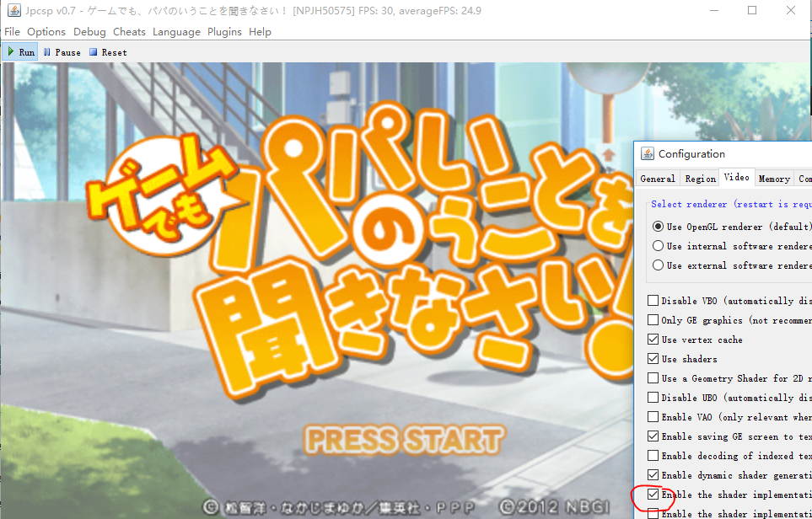Open the Debug menu
Viewport: 812px width, 519px height.
tap(89, 32)
